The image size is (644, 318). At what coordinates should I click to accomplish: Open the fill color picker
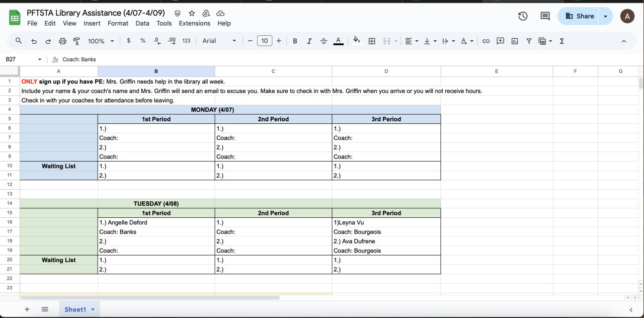point(357,41)
